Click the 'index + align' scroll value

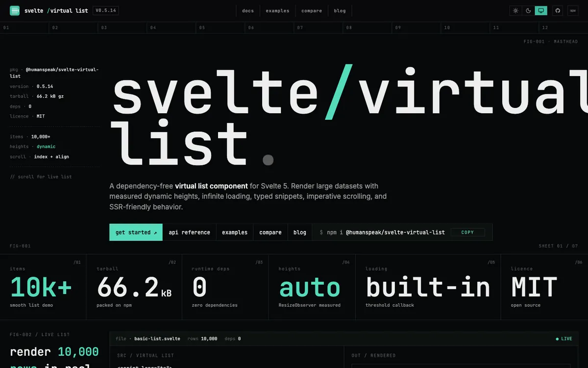coord(51,157)
